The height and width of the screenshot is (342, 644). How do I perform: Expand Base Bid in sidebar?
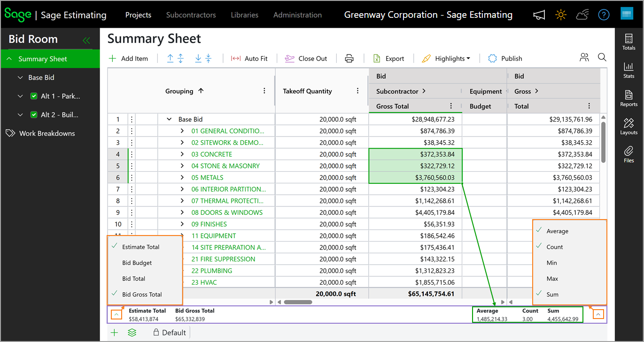click(x=20, y=77)
